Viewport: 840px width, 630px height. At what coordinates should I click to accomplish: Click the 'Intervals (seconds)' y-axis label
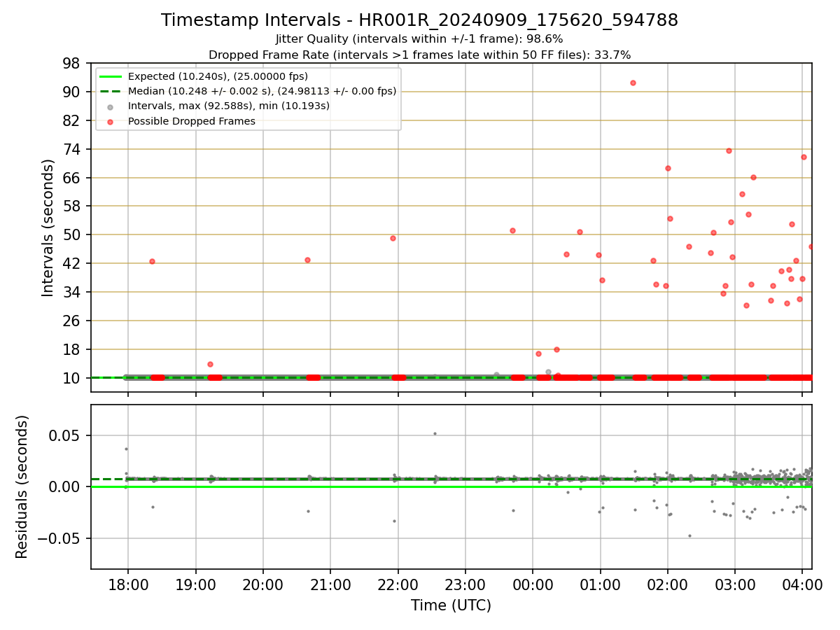(48, 227)
